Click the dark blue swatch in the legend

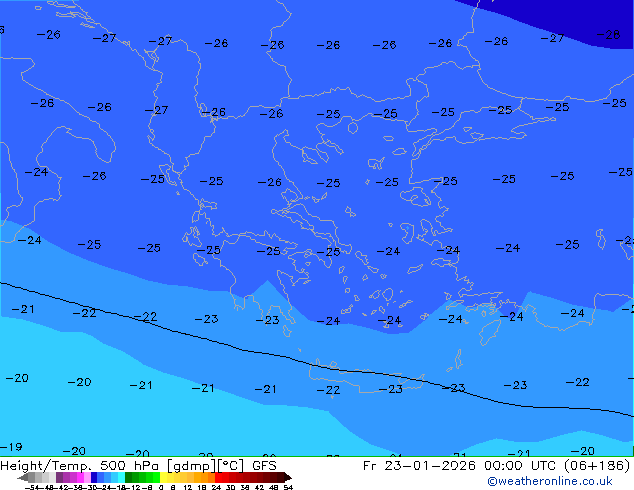pyautogui.click(x=94, y=477)
